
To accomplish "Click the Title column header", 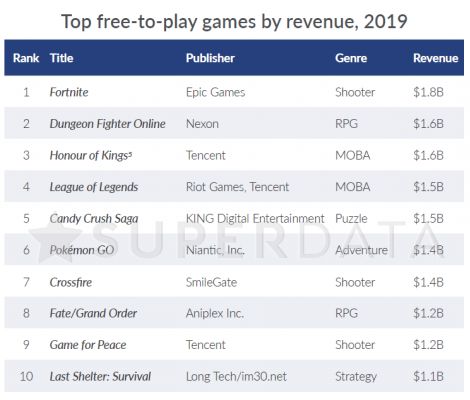I will click(x=62, y=58).
